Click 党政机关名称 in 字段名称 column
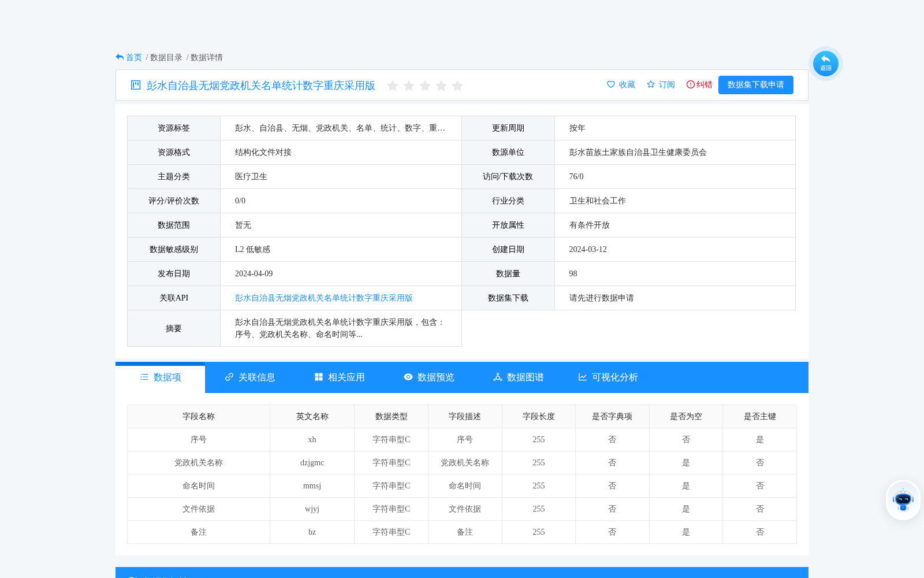 (x=199, y=463)
